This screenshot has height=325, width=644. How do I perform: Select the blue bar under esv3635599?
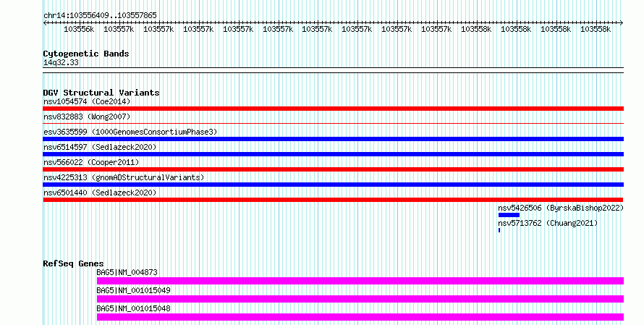(x=333, y=139)
